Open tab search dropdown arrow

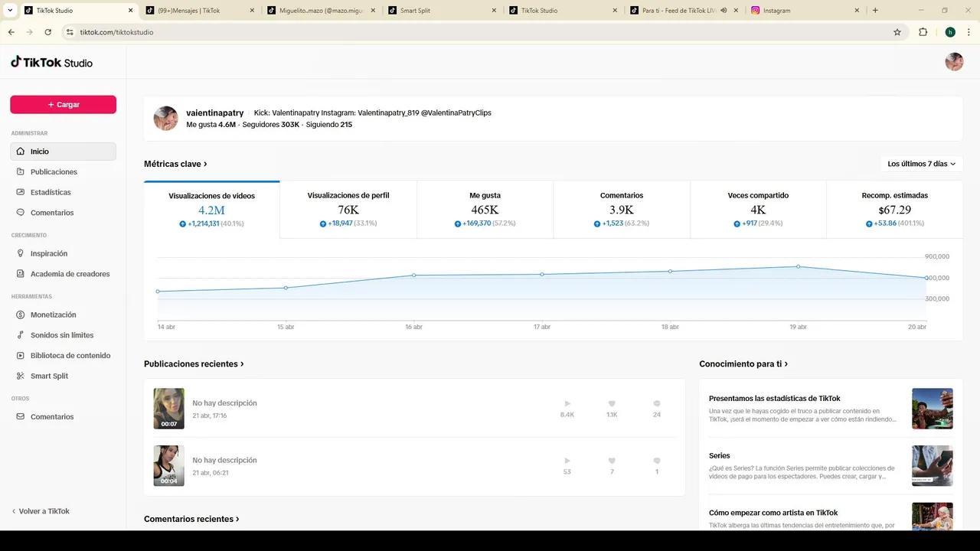pos(10,11)
